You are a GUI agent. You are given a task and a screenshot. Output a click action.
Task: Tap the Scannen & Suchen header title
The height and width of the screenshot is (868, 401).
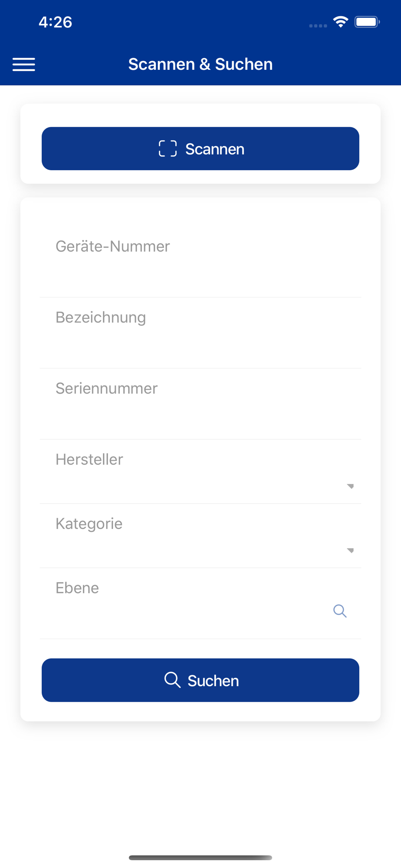click(x=200, y=64)
